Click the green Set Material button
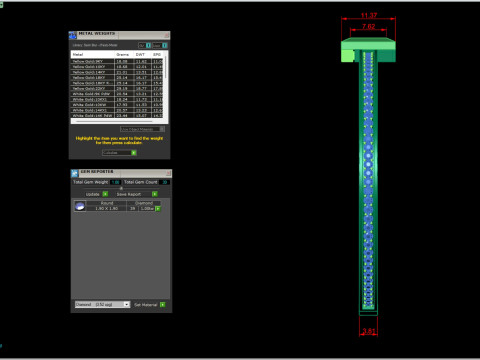The height and width of the screenshot is (360, 480). coord(163,305)
